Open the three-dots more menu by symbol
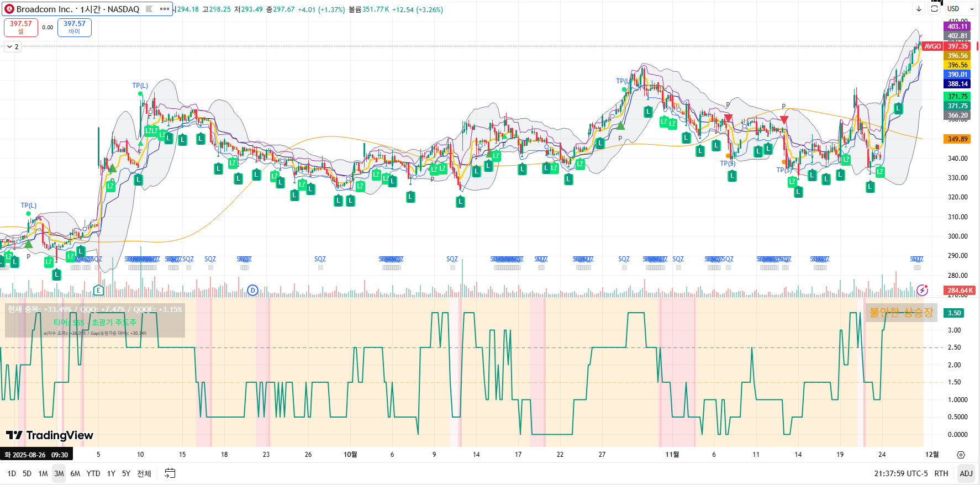 [165, 9]
